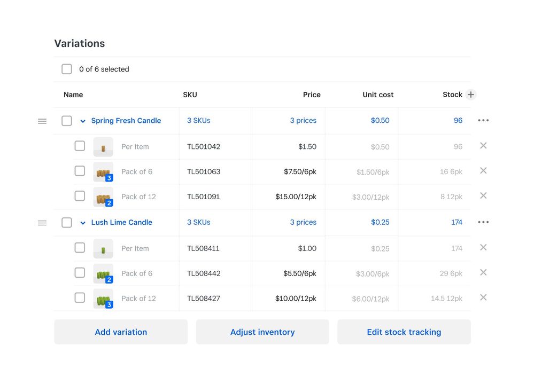Select the TL508411 Per Item checkbox
This screenshot has width=534, height=392.
point(80,248)
